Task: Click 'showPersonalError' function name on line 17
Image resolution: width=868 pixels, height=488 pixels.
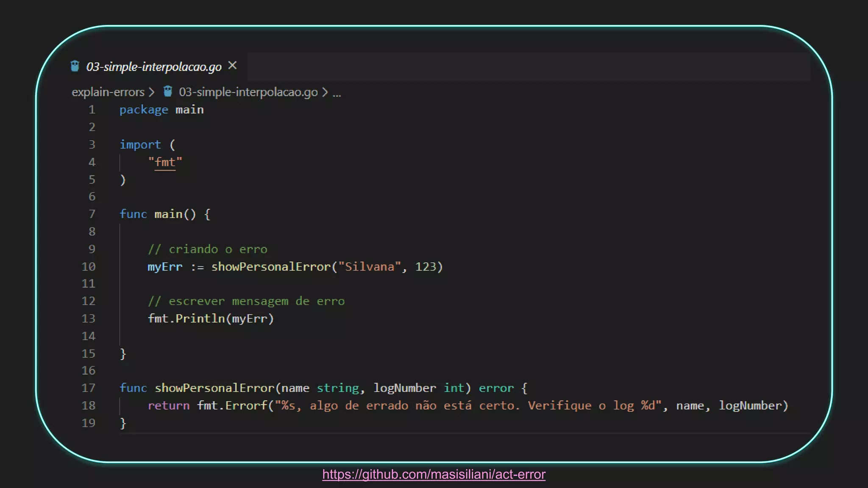Action: 214,388
